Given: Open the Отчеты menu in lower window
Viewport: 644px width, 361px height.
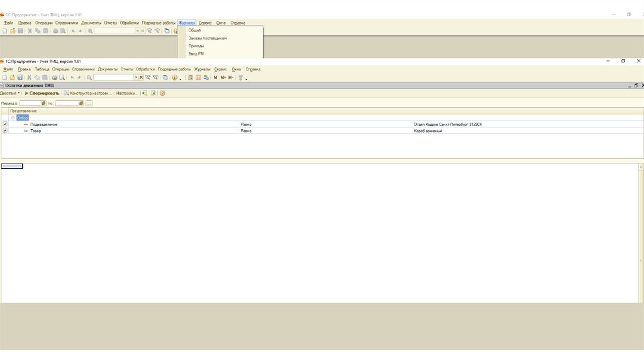Looking at the screenshot, I should (x=126, y=69).
